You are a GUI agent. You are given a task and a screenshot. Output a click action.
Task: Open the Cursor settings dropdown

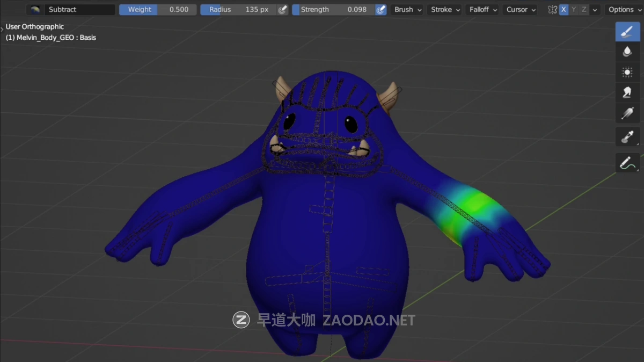(521, 10)
